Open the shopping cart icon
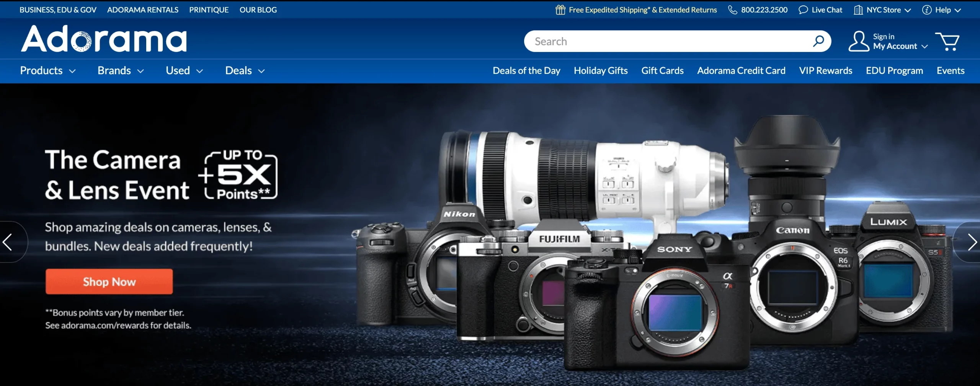The height and width of the screenshot is (386, 980). tap(947, 41)
